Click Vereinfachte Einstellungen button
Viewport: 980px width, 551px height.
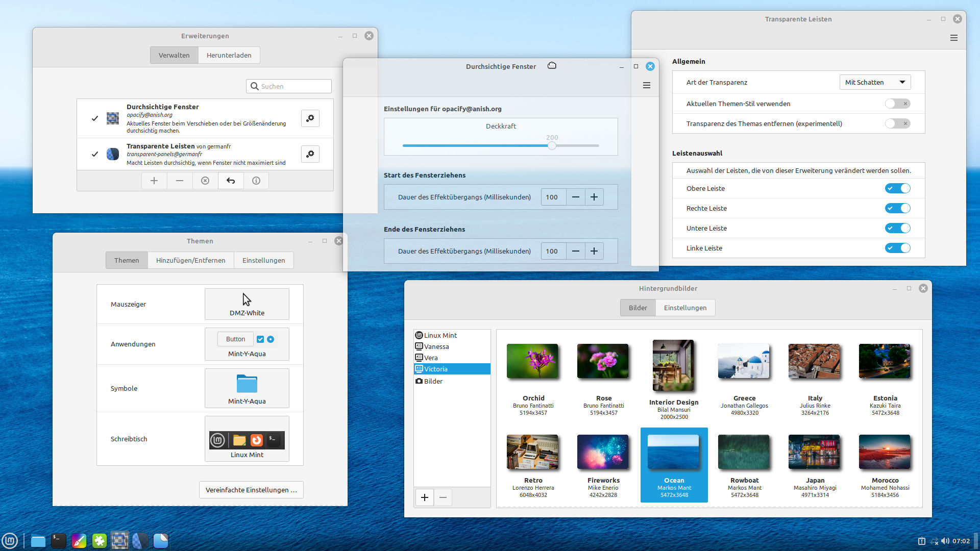click(x=251, y=490)
